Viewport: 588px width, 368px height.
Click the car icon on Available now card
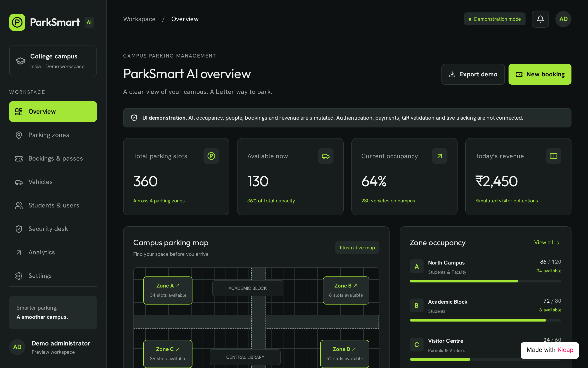(x=326, y=156)
